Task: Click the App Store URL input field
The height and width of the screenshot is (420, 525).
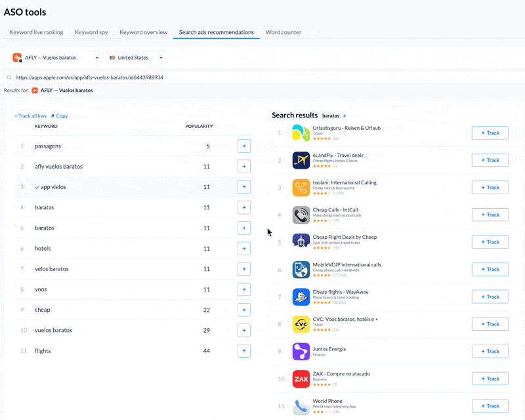Action: (x=264, y=77)
